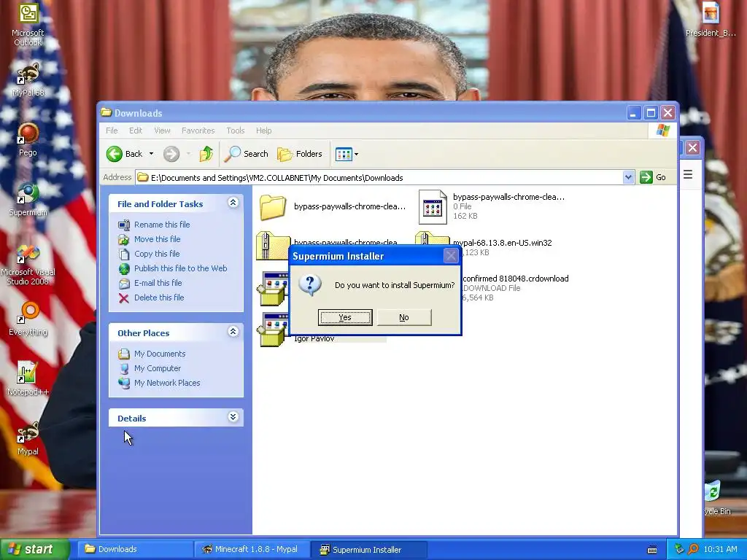Go up one folder level
747x560 pixels.
(x=206, y=154)
